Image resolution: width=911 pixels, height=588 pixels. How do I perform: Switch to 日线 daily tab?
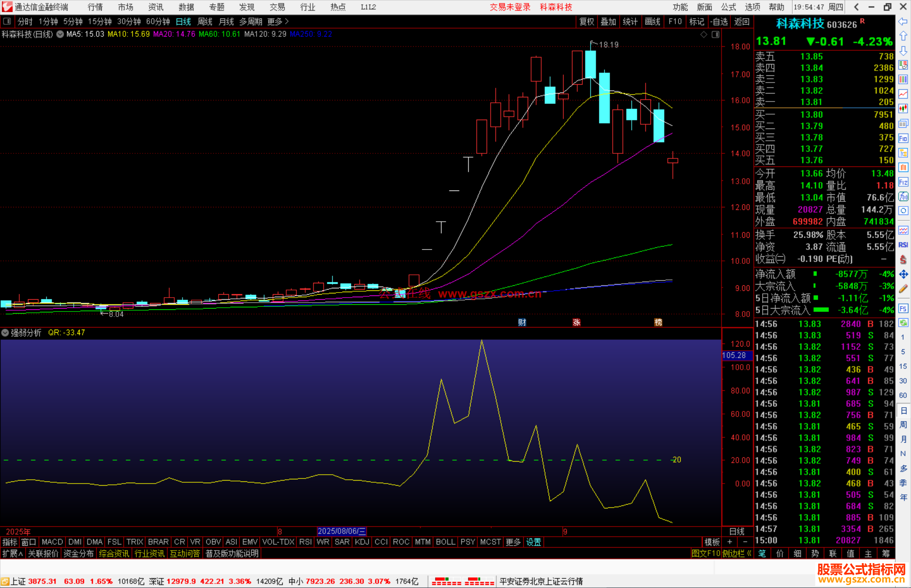183,21
